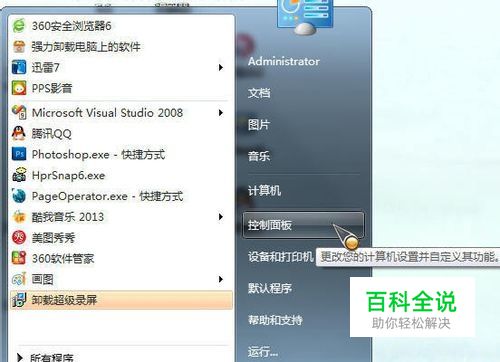
Task: Select 强力卸载电脑上的软件 label
Action: point(86,47)
